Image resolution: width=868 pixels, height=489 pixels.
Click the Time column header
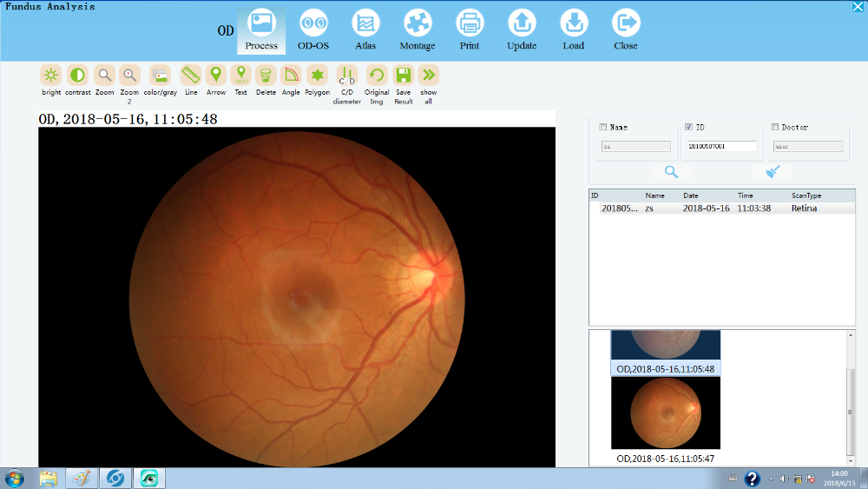pyautogui.click(x=745, y=195)
